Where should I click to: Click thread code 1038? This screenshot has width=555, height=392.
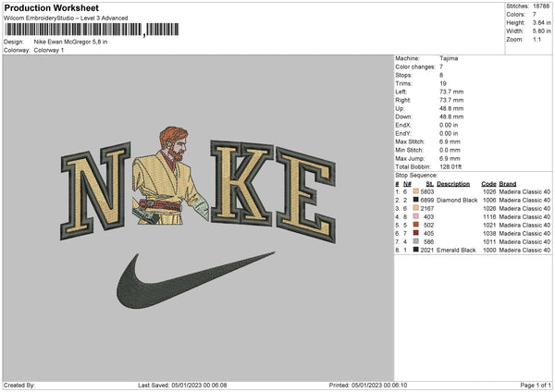[x=489, y=234]
